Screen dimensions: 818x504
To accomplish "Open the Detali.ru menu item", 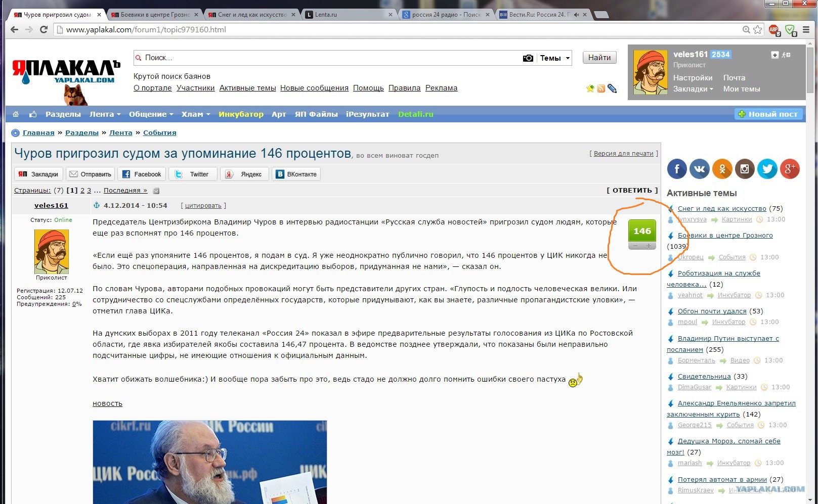I will point(416,114).
